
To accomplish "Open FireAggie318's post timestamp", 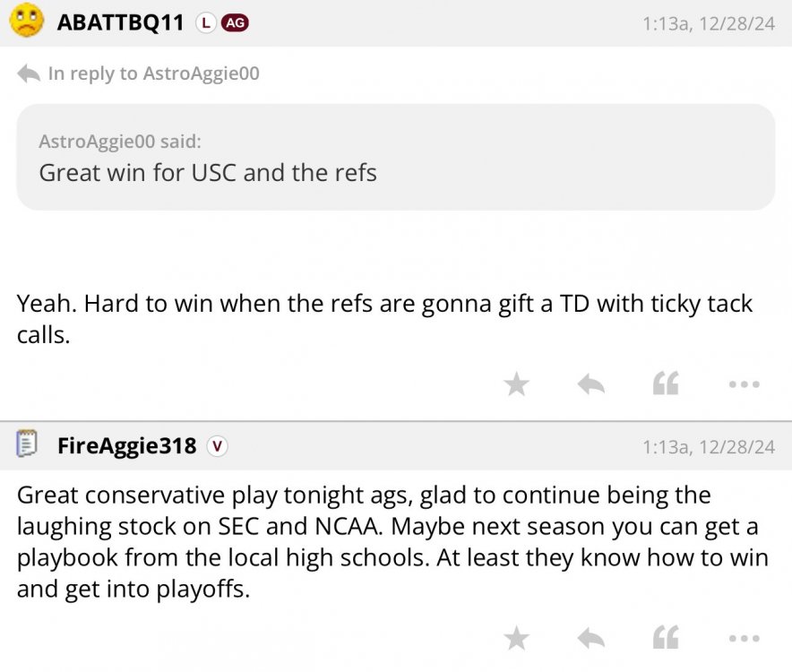I will (x=709, y=446).
